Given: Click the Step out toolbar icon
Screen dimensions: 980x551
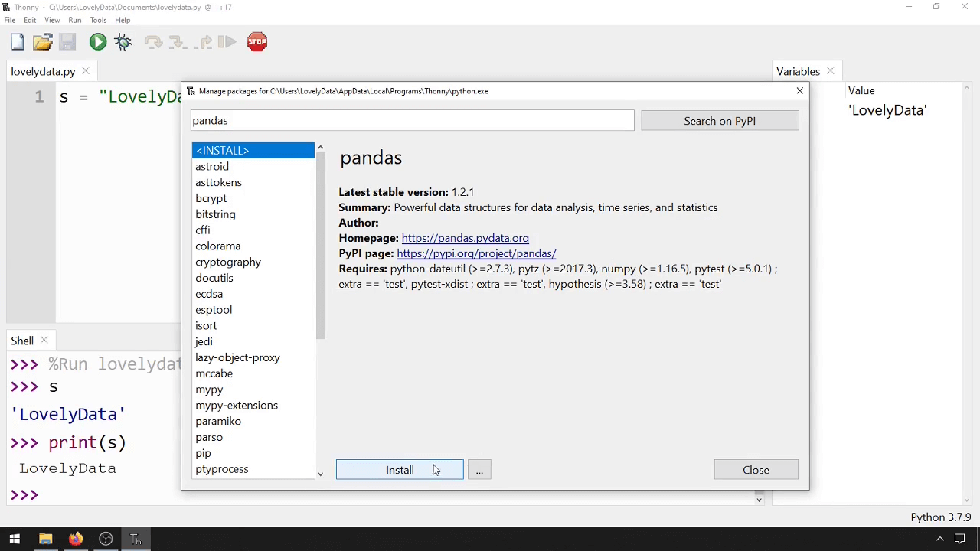Looking at the screenshot, I should pyautogui.click(x=203, y=42).
